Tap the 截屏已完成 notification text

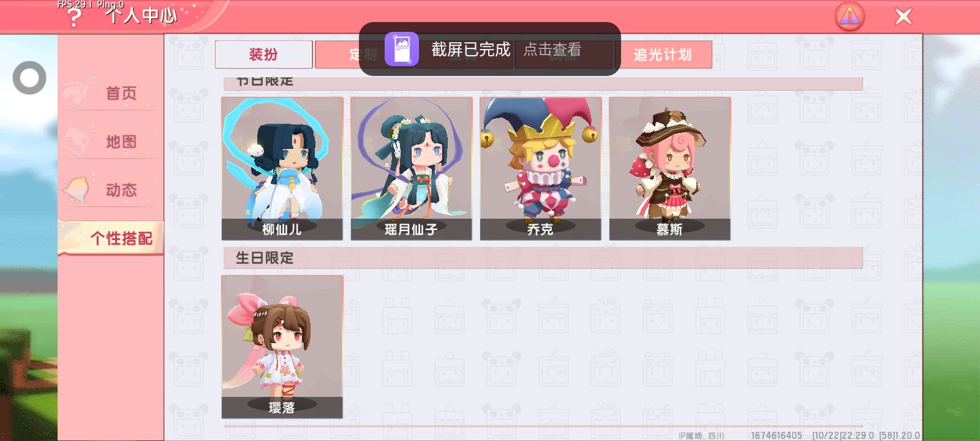[x=470, y=50]
